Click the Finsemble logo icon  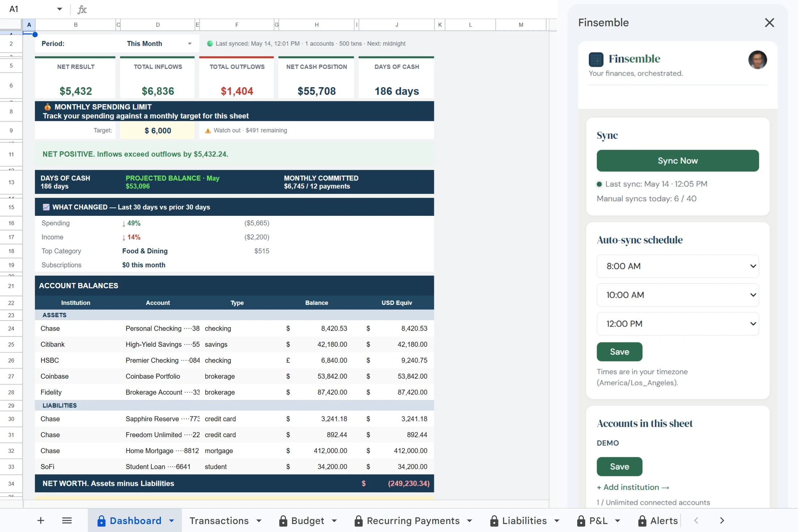(x=596, y=59)
